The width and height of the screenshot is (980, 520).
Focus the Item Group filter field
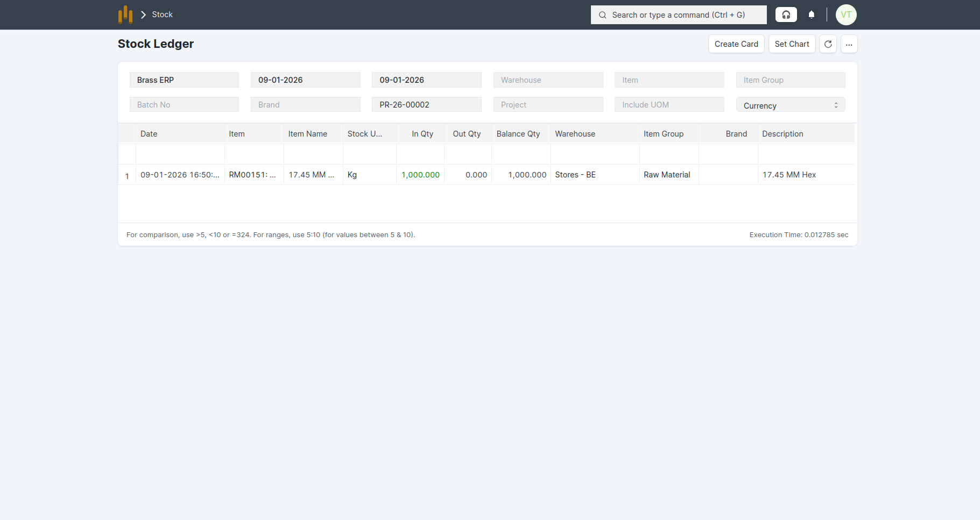(790, 80)
